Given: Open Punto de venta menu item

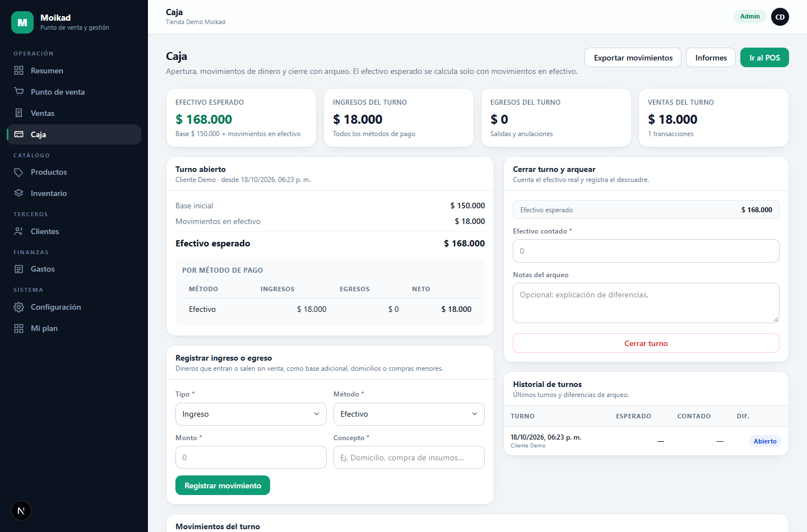Looking at the screenshot, I should click(74, 92).
